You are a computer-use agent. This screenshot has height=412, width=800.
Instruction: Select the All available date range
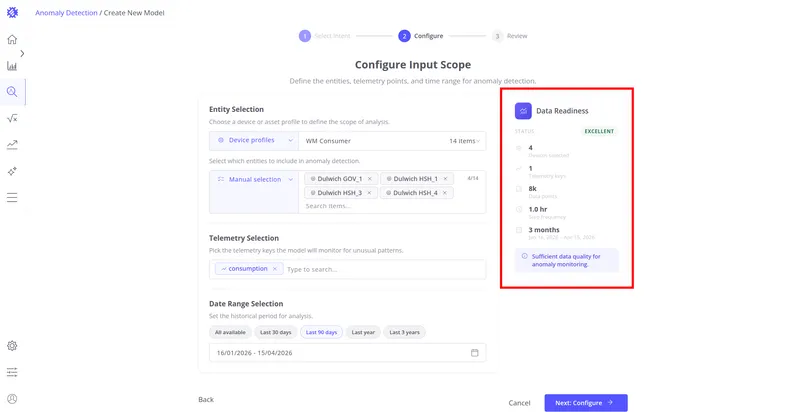pyautogui.click(x=230, y=332)
